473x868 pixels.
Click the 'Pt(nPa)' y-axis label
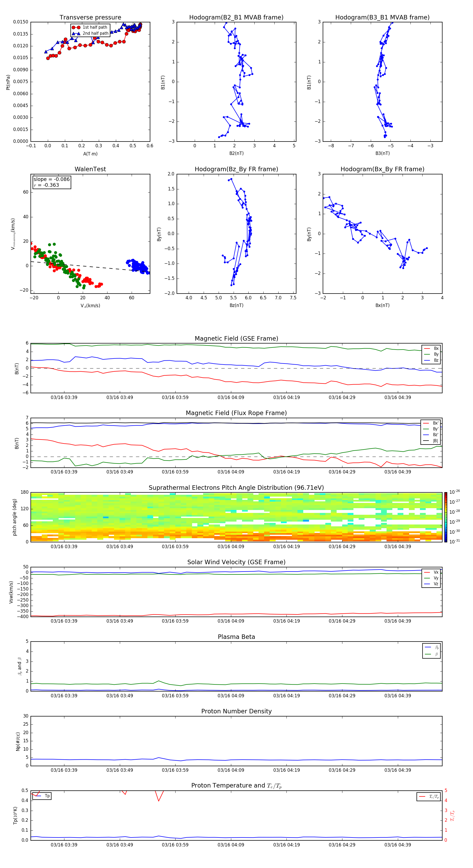click(8, 82)
